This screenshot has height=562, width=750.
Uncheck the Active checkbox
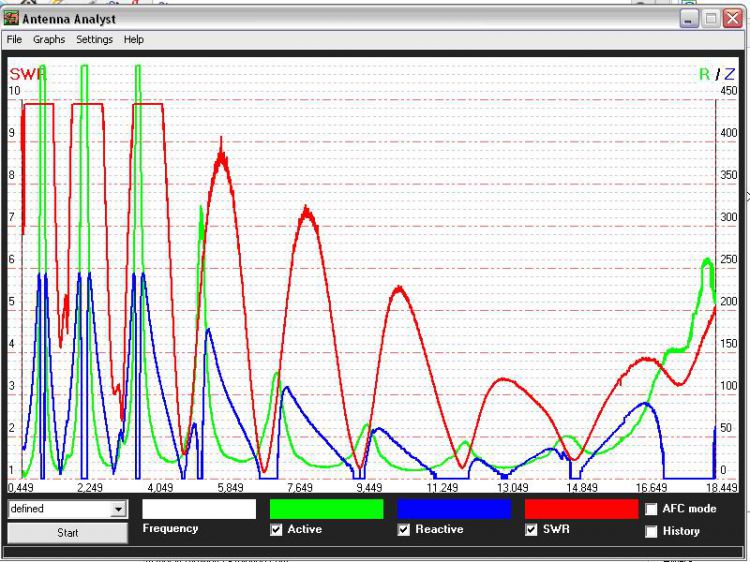(276, 529)
